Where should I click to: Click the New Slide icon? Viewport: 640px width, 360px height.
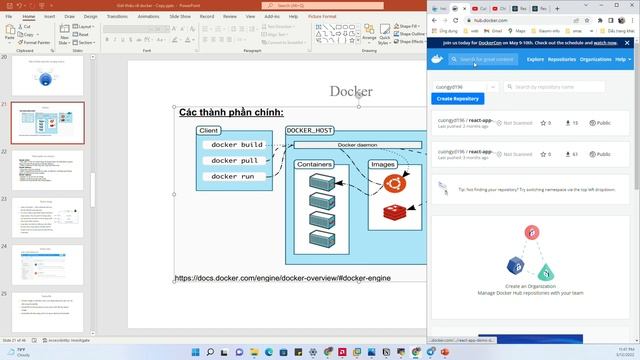64,29
